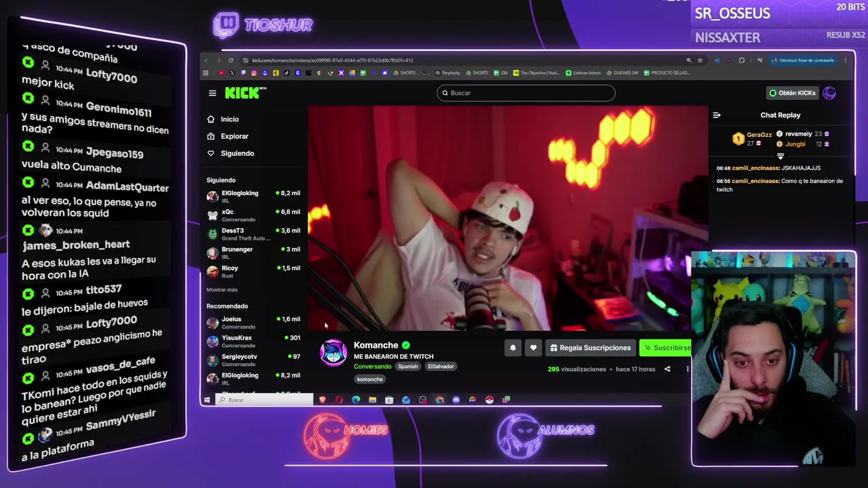Click the heart follow button
The image size is (868, 488).
(533, 348)
